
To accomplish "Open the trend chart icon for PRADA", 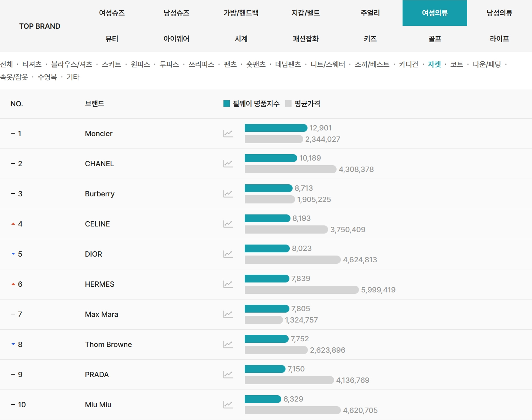I will (x=228, y=375).
